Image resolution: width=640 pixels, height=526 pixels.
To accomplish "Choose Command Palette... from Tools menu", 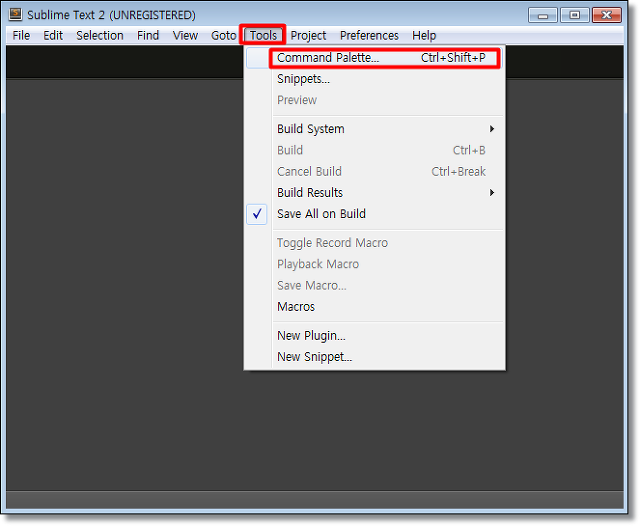I will tap(374, 58).
